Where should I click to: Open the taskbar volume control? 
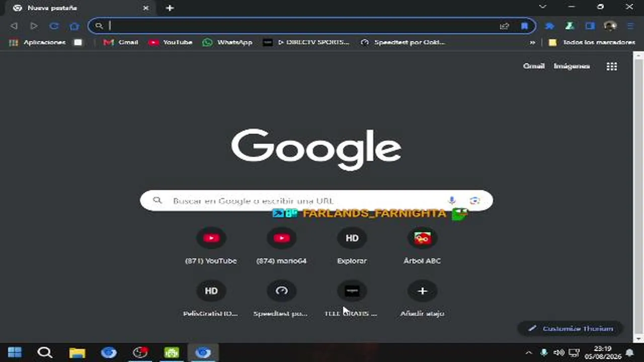[x=559, y=352]
